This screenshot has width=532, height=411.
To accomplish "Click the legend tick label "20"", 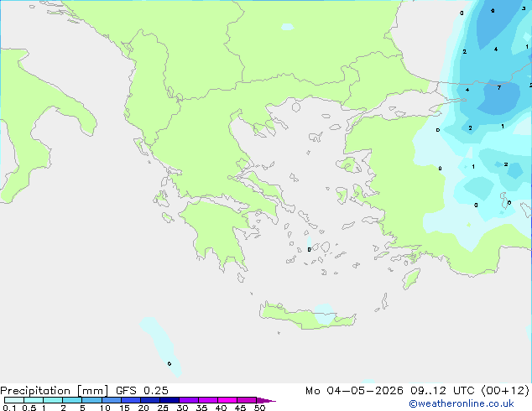I will [x=143, y=408].
